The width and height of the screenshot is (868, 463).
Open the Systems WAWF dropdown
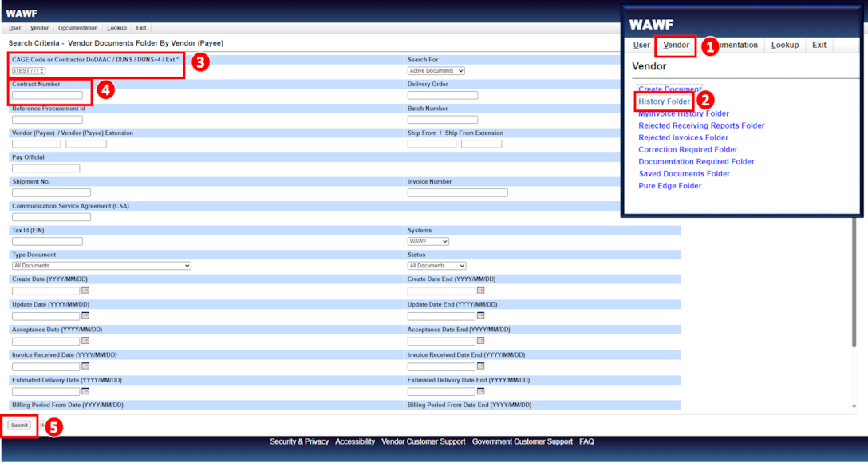(428, 241)
